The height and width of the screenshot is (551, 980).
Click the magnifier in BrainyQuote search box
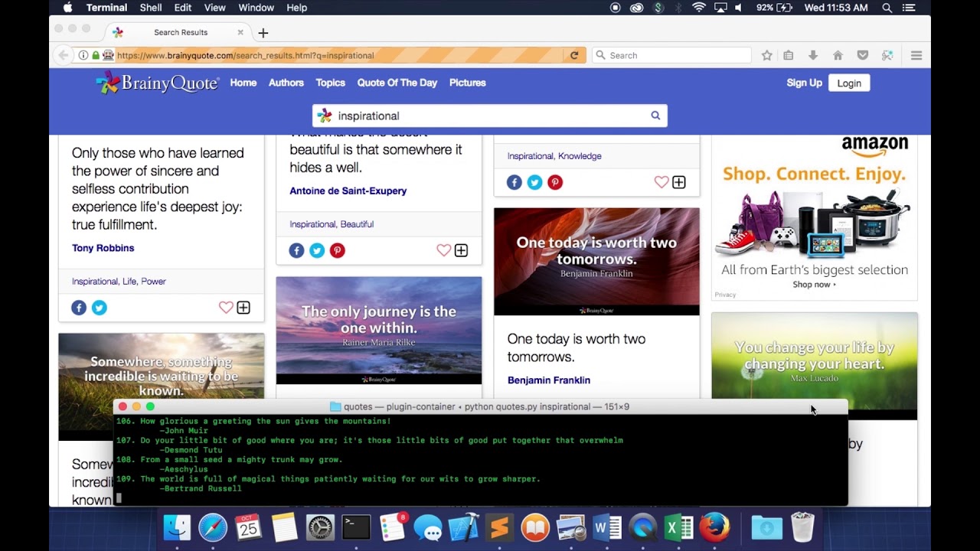click(655, 116)
